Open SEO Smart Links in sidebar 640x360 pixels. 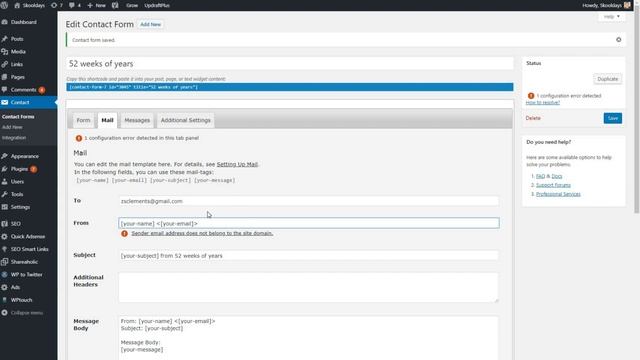point(29,249)
